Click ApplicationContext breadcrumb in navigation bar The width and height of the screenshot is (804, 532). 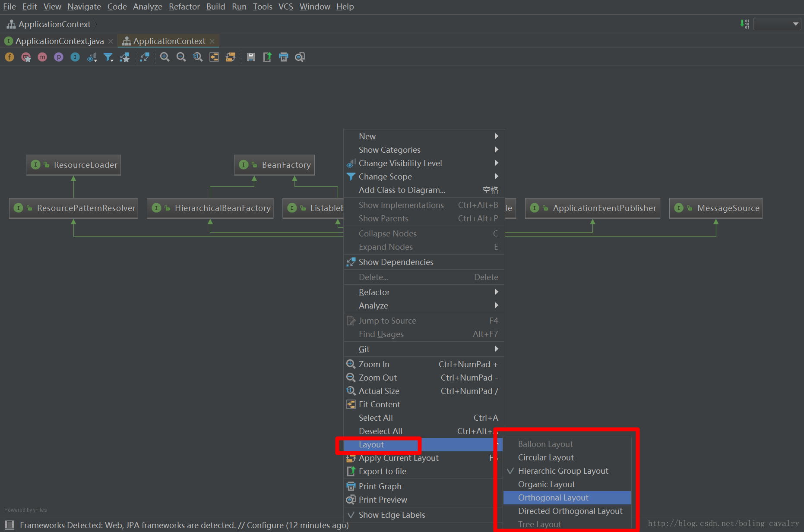(x=49, y=24)
